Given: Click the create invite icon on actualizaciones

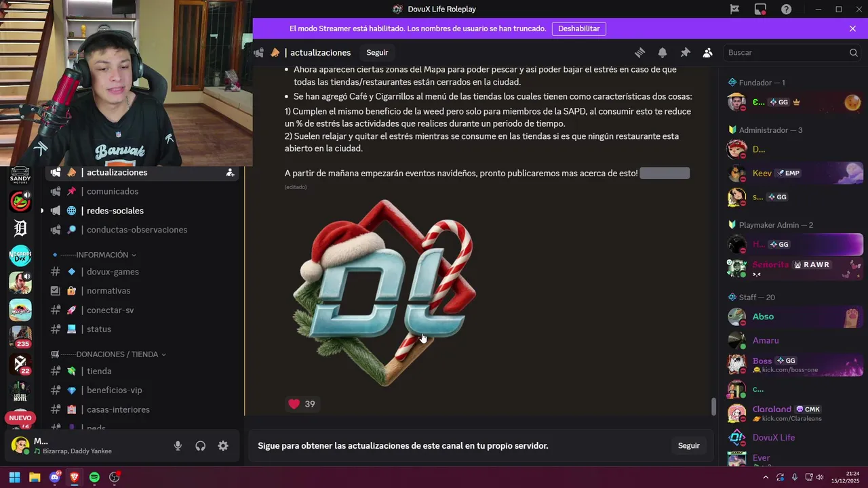Looking at the screenshot, I should [231, 173].
